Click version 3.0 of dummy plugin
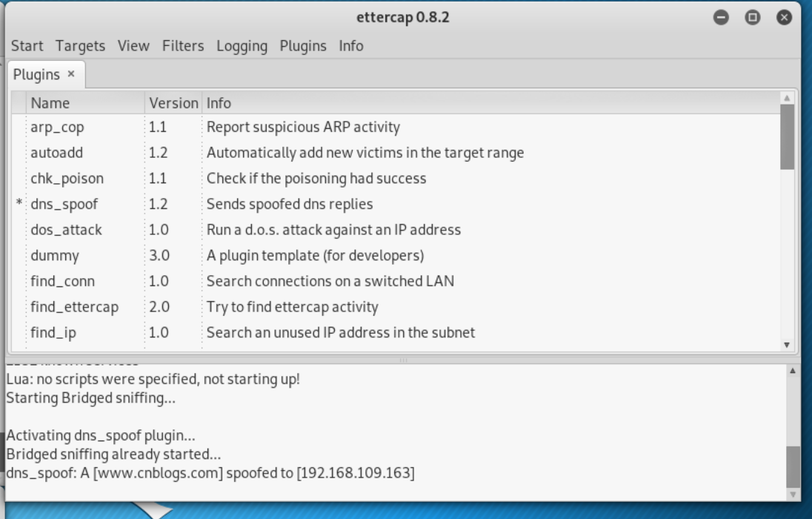This screenshot has height=519, width=812. (159, 256)
